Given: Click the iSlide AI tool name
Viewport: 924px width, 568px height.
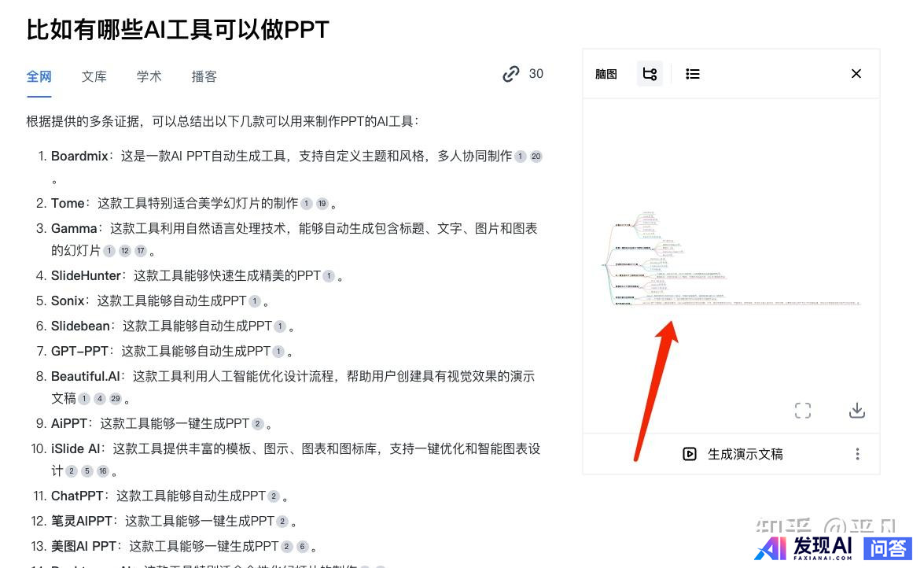Looking at the screenshot, I should coord(75,449).
